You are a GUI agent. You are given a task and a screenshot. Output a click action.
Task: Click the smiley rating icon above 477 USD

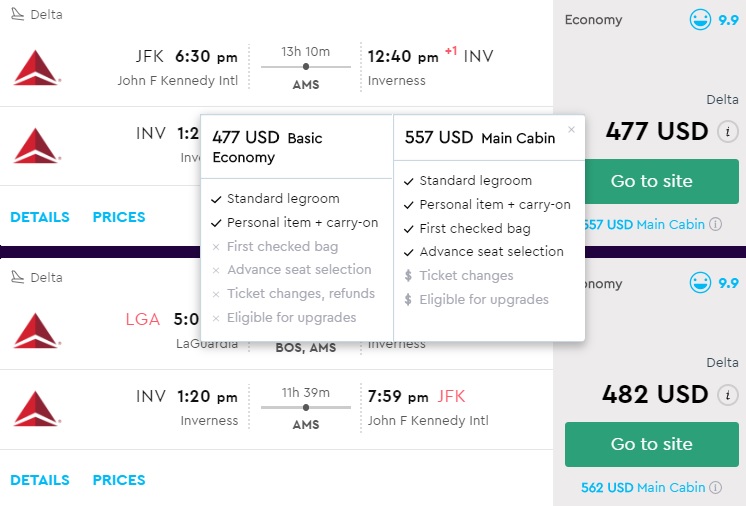pyautogui.click(x=700, y=20)
